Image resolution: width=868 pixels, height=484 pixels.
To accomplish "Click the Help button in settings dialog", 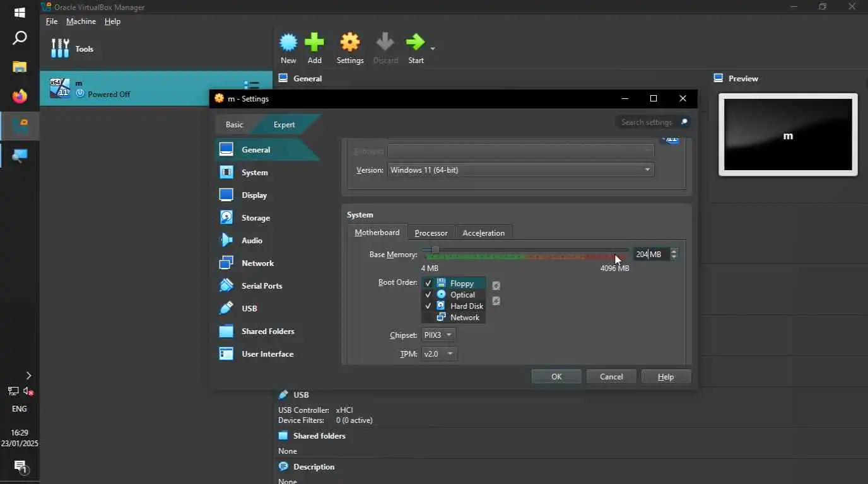I will point(666,376).
